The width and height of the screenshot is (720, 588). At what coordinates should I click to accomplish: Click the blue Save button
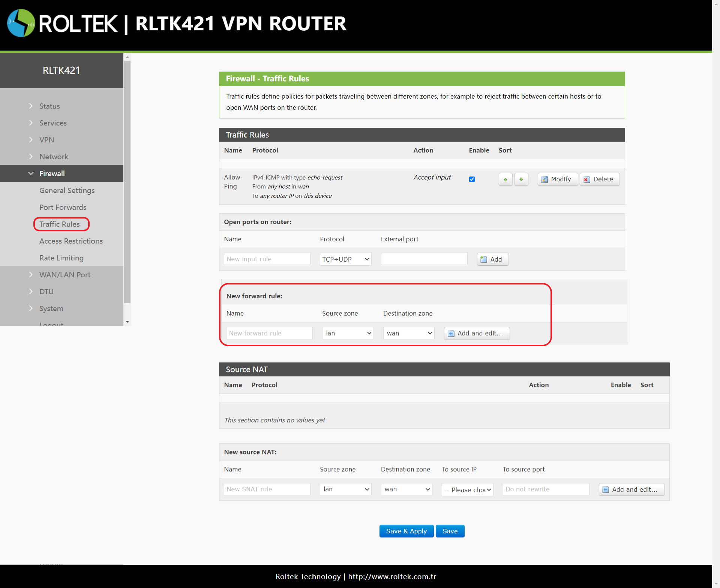(x=450, y=531)
